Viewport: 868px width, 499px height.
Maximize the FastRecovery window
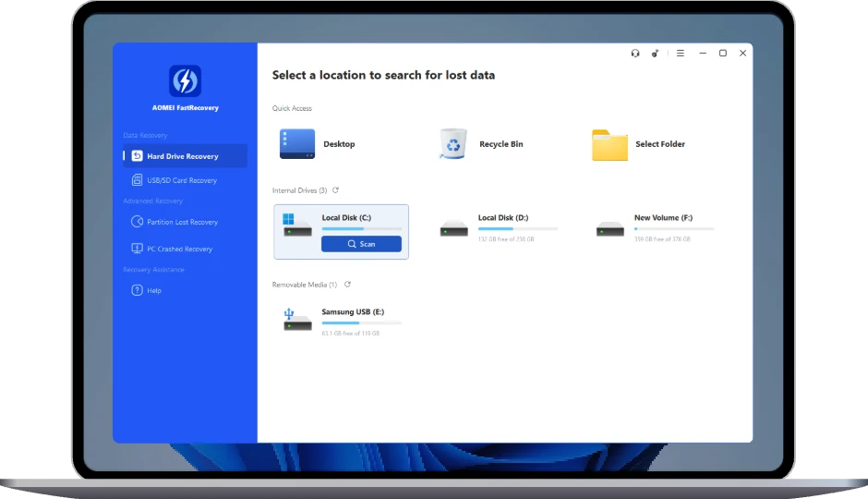click(722, 54)
